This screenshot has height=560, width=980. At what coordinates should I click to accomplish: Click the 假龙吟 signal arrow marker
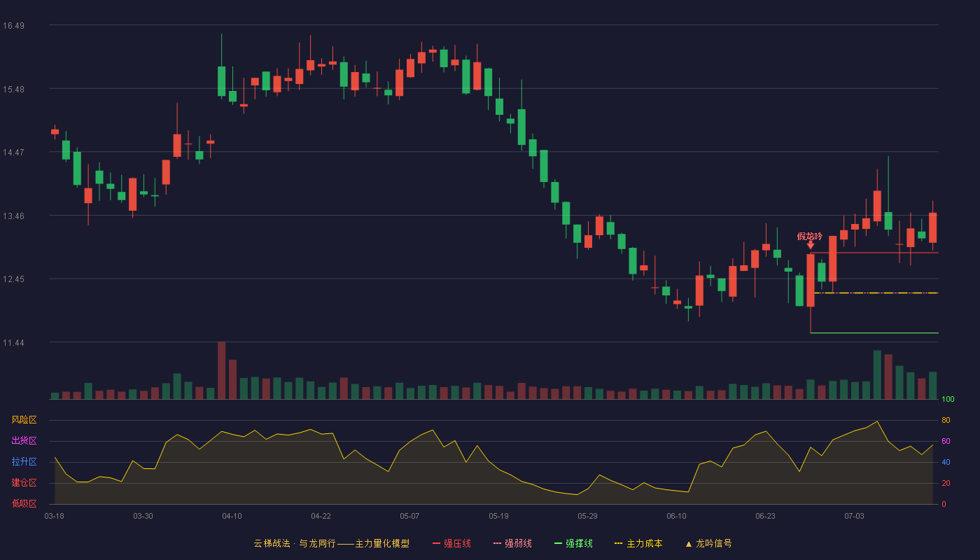coord(810,244)
